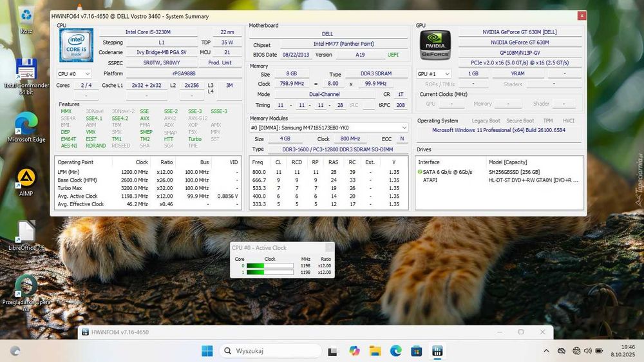Click the DDR3 SDRAM memory type
Image resolution: width=644 pixels, height=362 pixels.
376,73
